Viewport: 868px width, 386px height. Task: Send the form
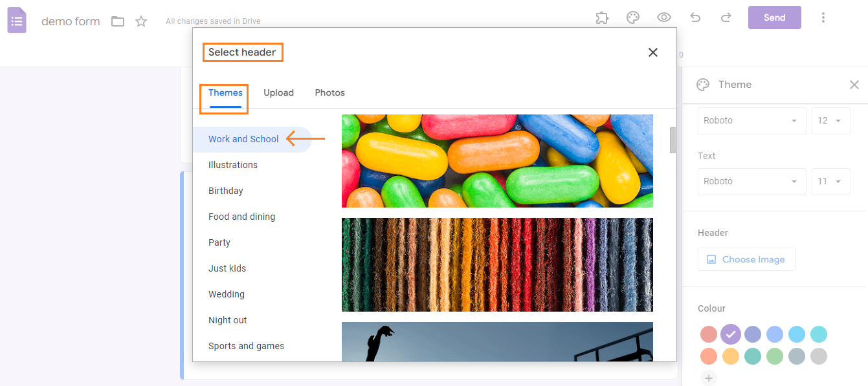click(x=774, y=17)
